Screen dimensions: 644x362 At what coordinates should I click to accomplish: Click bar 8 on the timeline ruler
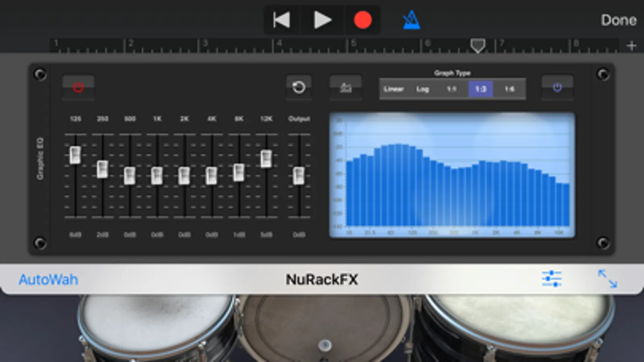click(x=576, y=43)
